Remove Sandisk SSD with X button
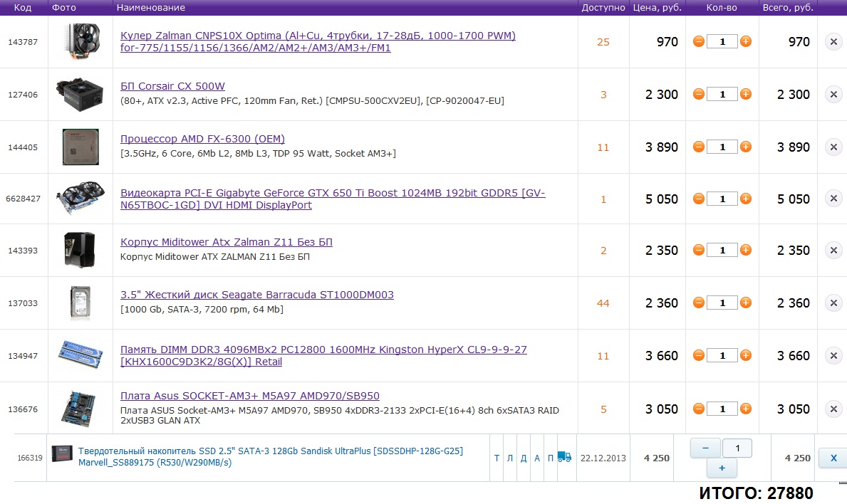This screenshot has height=504, width=847. 833,458
